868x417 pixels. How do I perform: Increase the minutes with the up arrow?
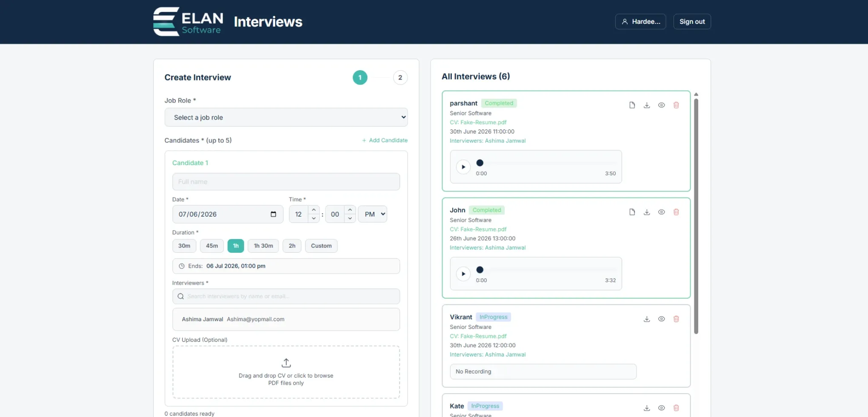(x=350, y=210)
